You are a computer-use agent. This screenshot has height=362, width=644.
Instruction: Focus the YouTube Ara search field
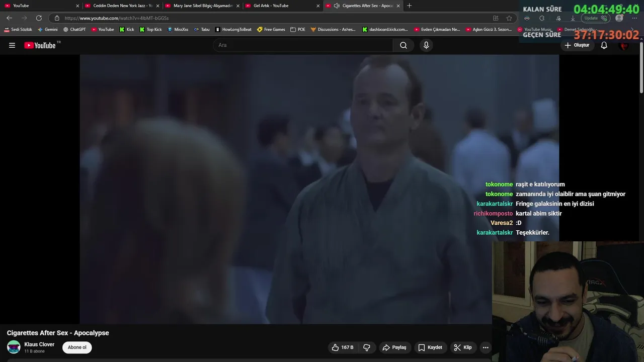pos(303,45)
